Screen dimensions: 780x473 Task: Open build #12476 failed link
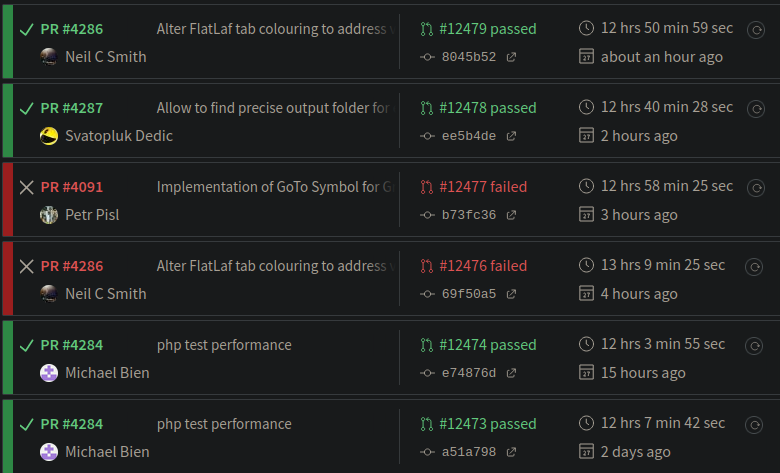[x=483, y=266]
